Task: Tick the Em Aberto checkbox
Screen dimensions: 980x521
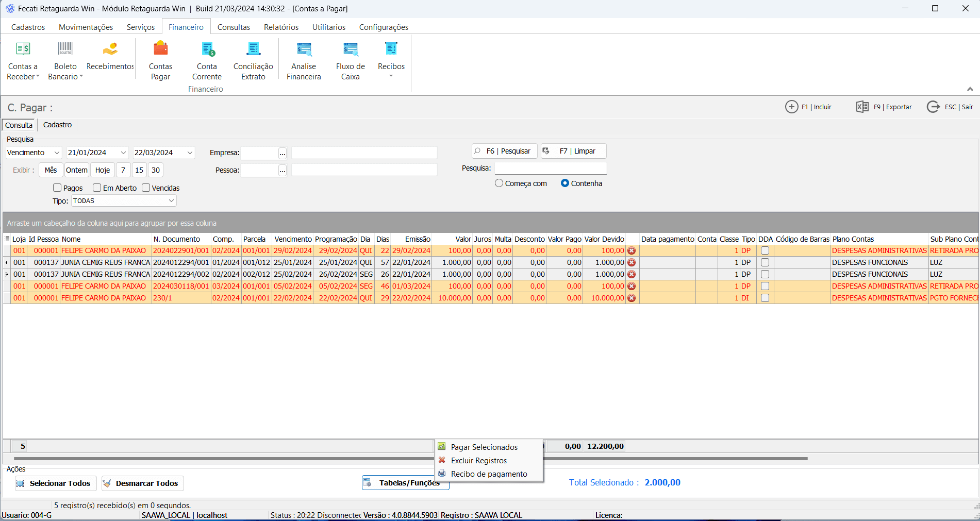Action: [97, 188]
